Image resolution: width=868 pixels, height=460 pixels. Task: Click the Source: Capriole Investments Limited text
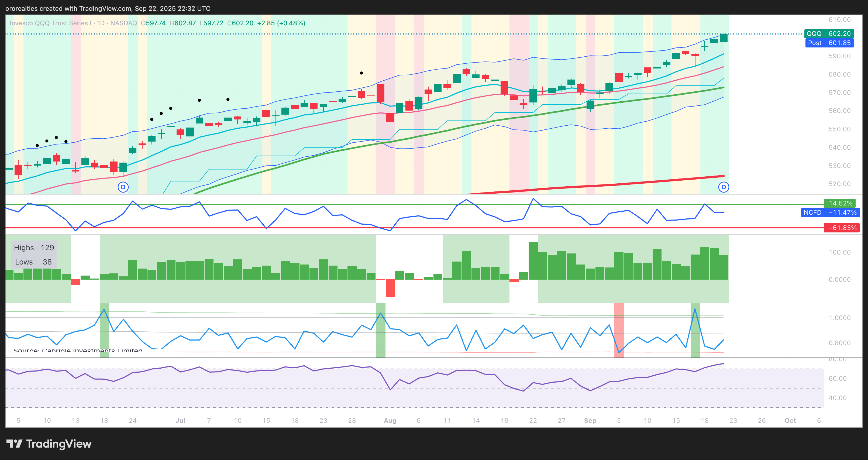[x=78, y=351]
